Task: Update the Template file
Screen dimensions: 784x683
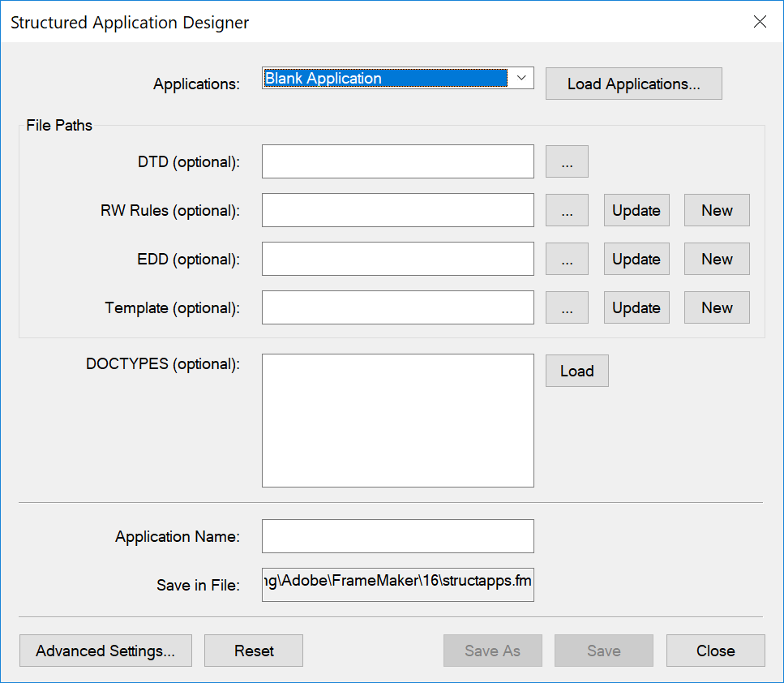Action: (636, 307)
